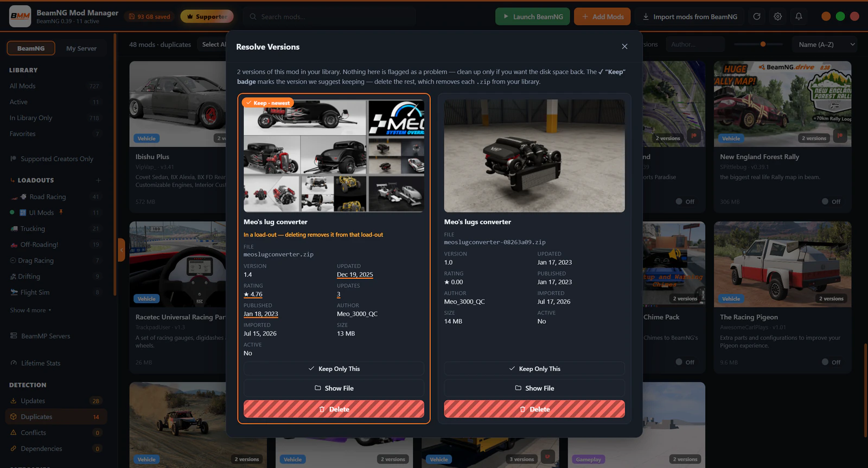Switch to the BeamNG tab

(x=31, y=48)
